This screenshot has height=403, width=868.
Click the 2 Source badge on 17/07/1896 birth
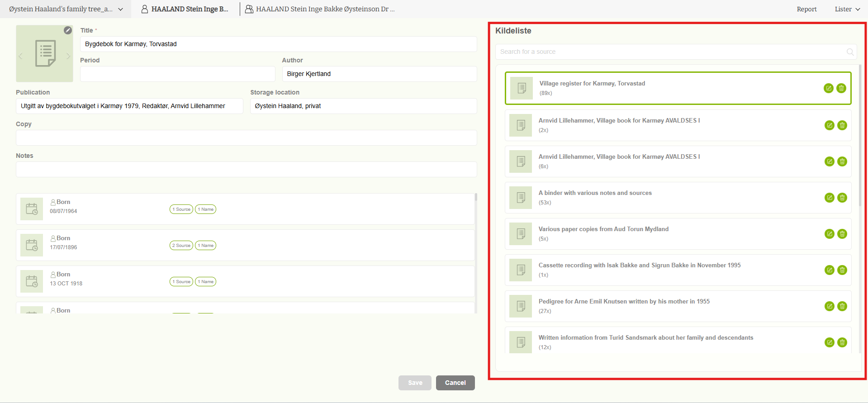[x=181, y=246]
